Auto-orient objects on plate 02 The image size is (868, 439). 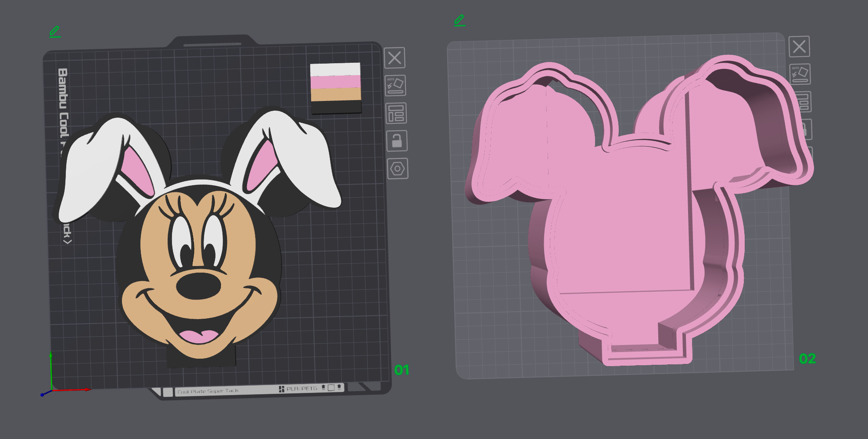(x=800, y=74)
